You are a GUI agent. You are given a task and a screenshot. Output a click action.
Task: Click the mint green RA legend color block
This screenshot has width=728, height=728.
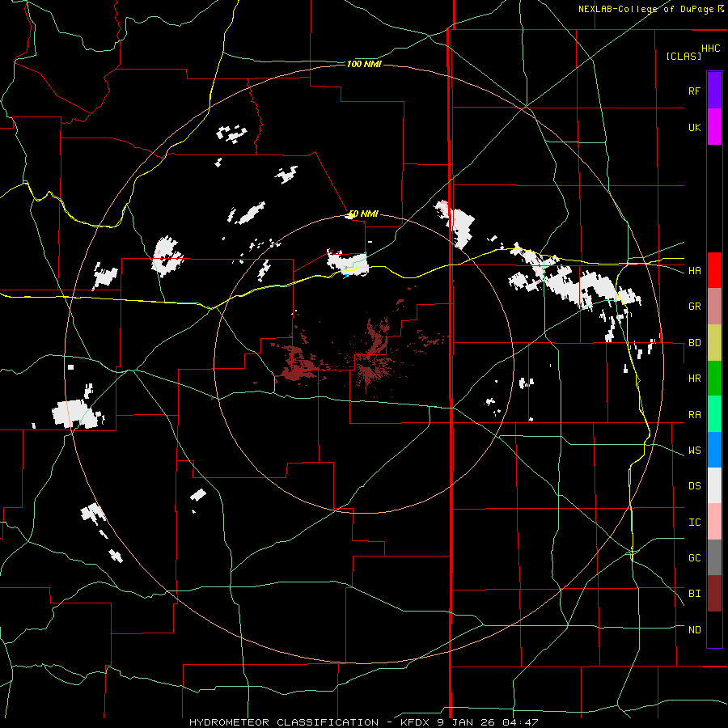tap(714, 414)
